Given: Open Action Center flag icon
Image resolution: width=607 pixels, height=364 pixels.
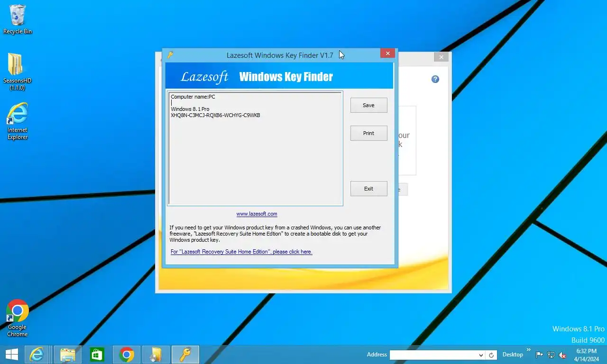Looking at the screenshot, I should [540, 355].
